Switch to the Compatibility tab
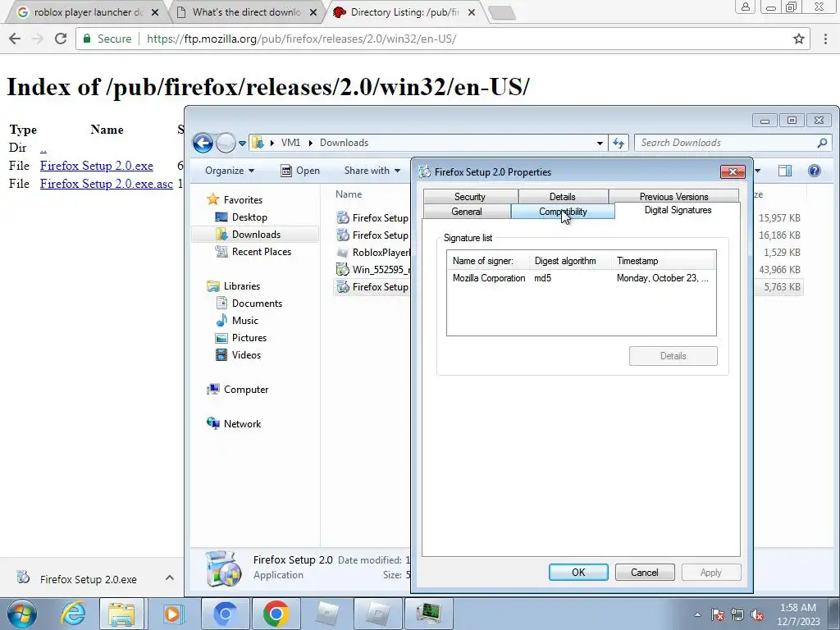The height and width of the screenshot is (630, 840). [x=563, y=212]
